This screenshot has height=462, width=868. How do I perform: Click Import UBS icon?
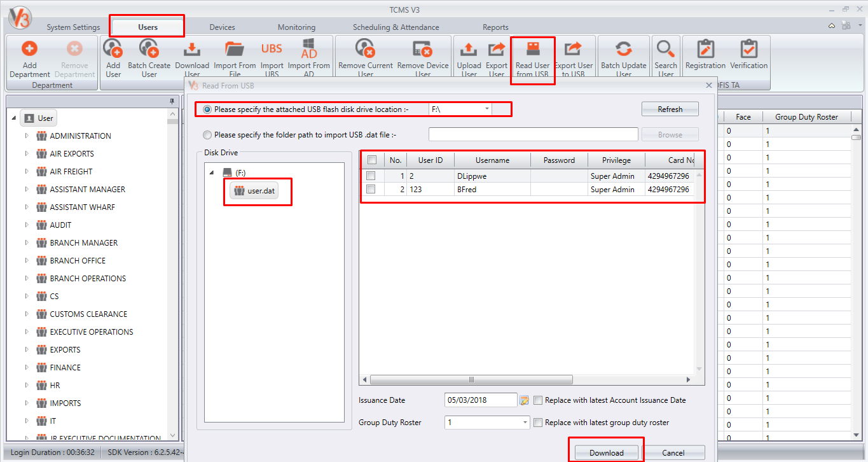pyautogui.click(x=272, y=49)
